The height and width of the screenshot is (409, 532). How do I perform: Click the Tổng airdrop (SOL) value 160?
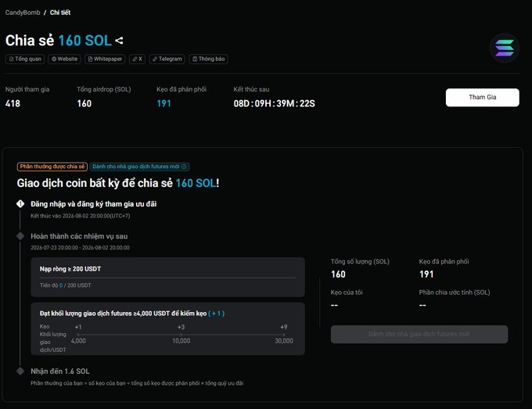84,103
